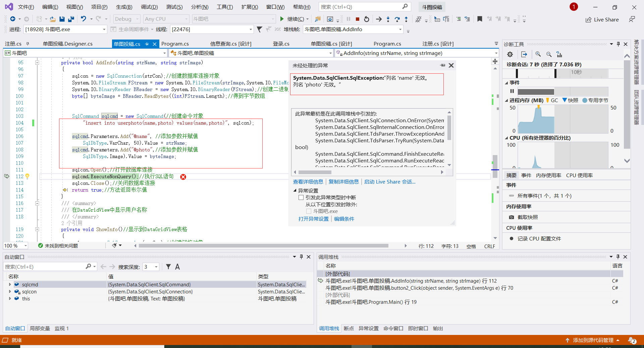This screenshot has height=348, width=644.
Task: Collapse the 异常设置 section triangle
Action: tap(295, 190)
